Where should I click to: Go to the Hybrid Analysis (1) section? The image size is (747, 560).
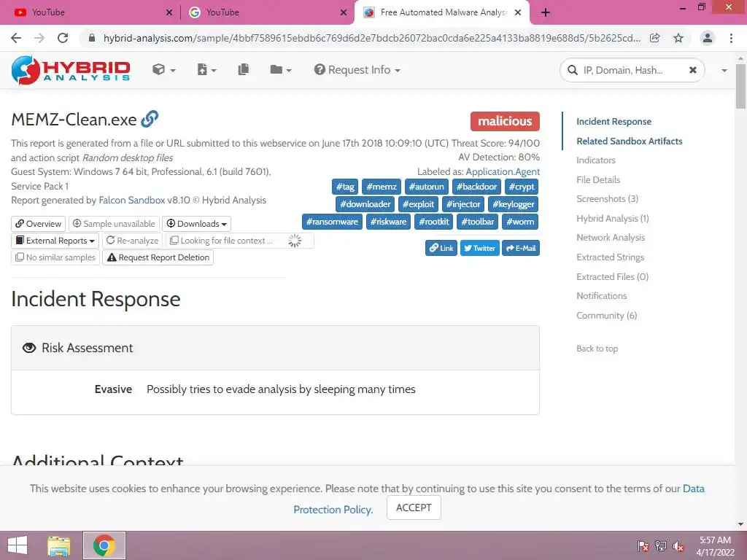612,219
